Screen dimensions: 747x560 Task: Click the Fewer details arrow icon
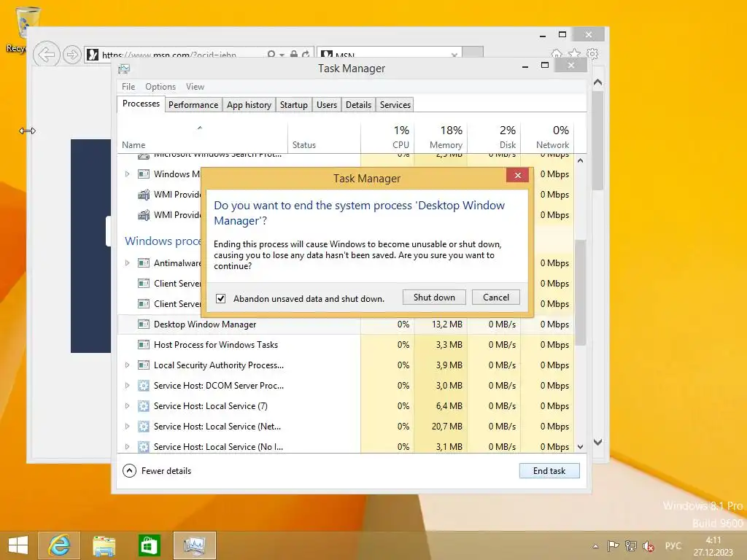pos(129,470)
